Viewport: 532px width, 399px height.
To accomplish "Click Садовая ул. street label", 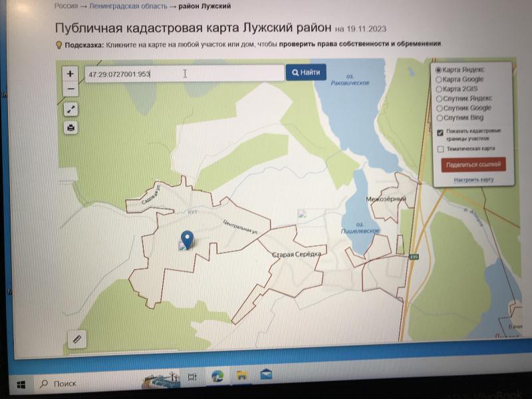I will (x=152, y=194).
